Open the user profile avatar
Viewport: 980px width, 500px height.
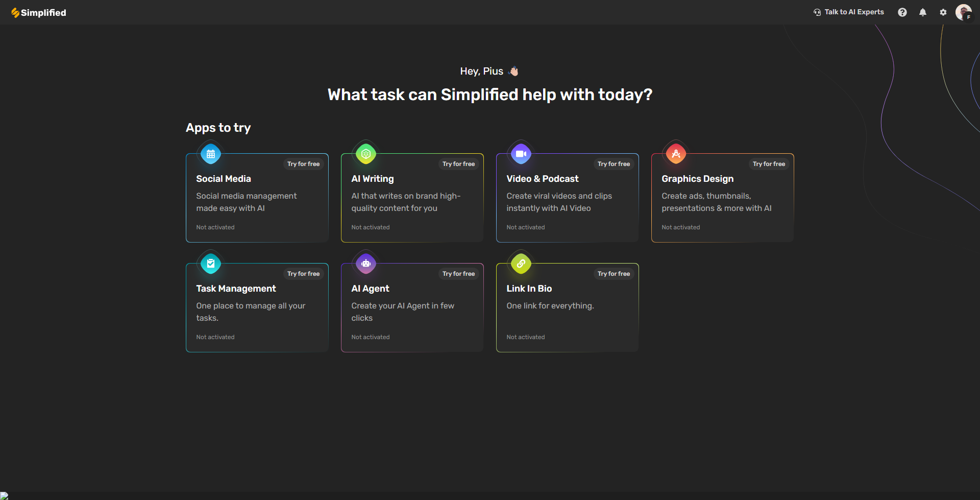[964, 12]
